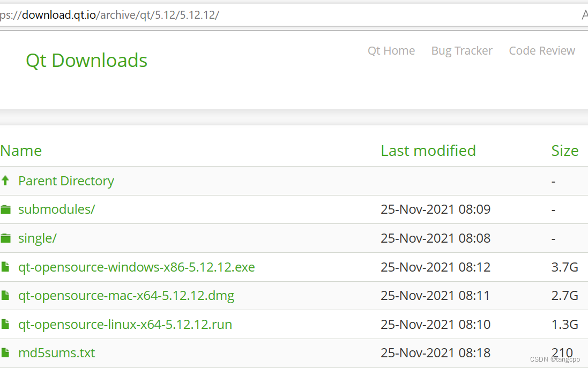Open the Code Review page
The width and height of the screenshot is (588, 368).
pos(541,50)
